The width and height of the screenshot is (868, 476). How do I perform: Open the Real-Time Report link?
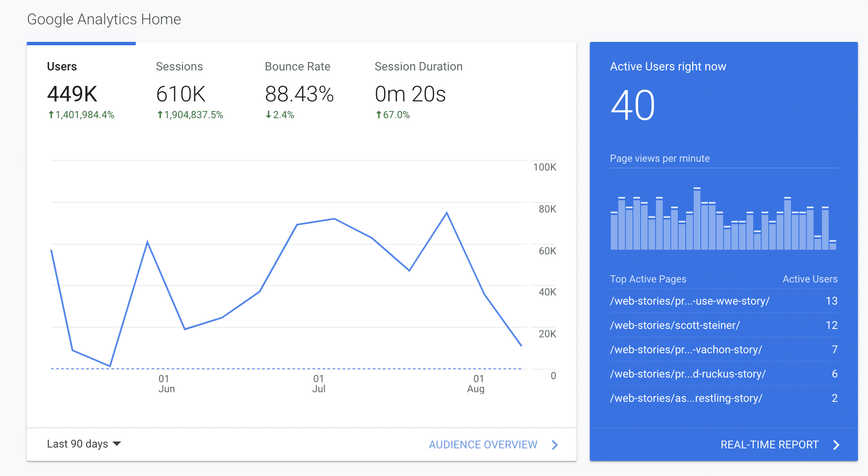(769, 445)
